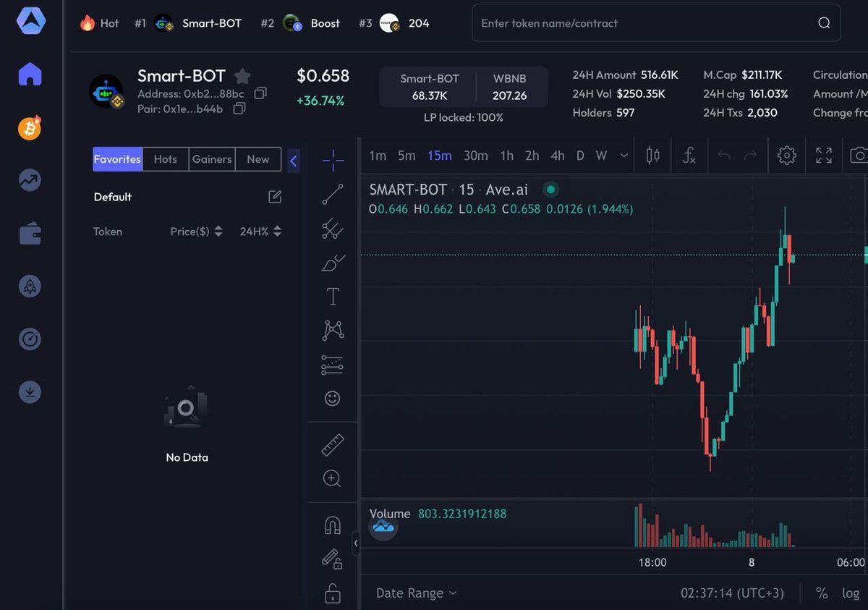The height and width of the screenshot is (610, 868).
Task: Toggle lock all drawing tools
Action: pos(333,593)
